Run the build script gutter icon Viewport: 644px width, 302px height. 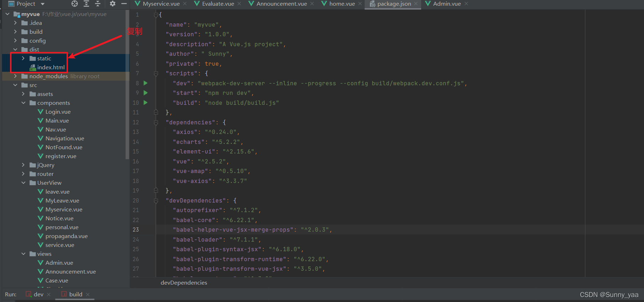145,103
